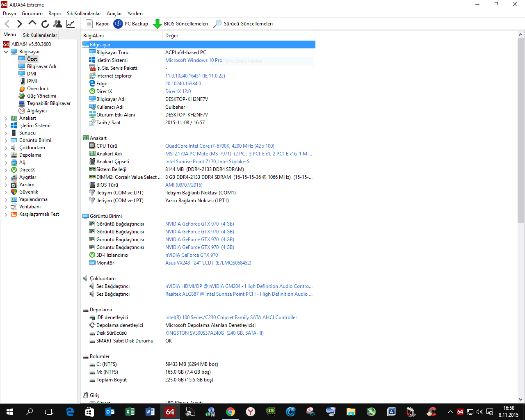Open the QuadCore Intel Core i7-6700K link
Image resolution: width=525 pixels, height=420 pixels.
tap(220, 146)
